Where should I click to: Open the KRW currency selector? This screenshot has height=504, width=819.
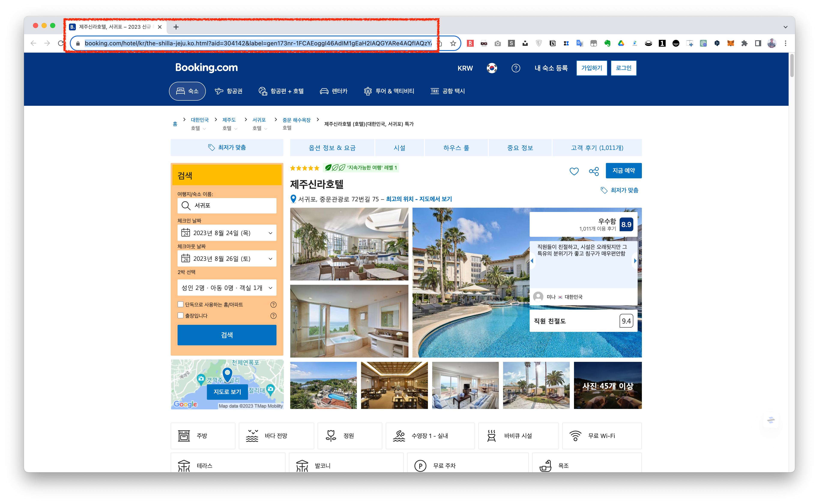coord(465,68)
